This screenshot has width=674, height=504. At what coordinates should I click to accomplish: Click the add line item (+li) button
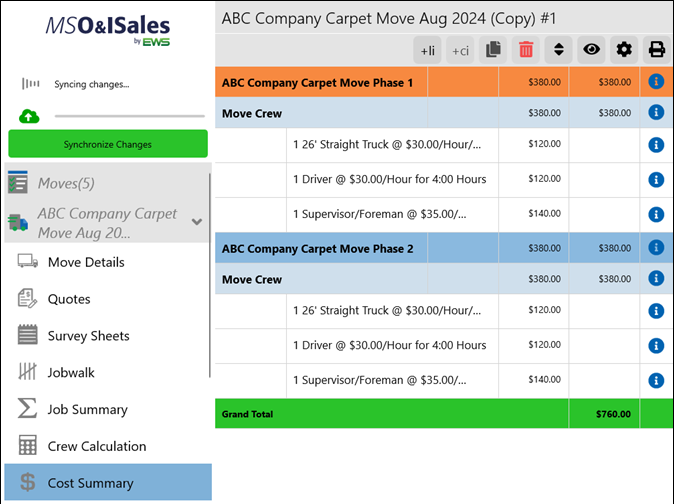click(428, 49)
